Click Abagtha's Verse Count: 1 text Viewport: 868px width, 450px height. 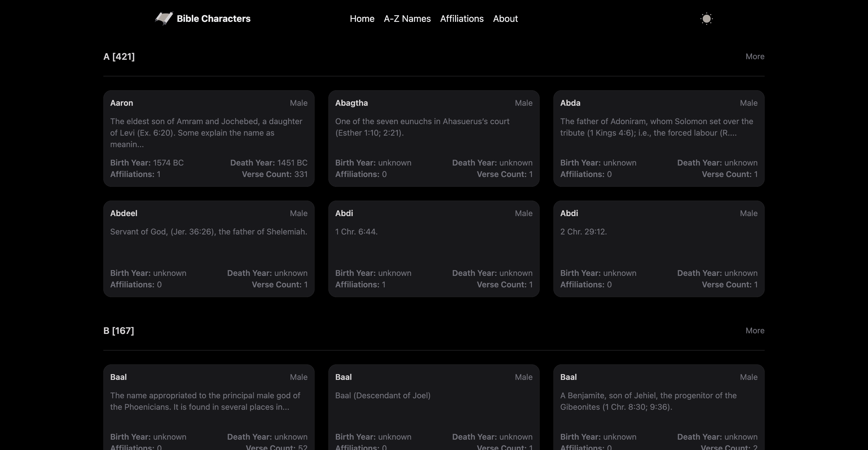pos(505,174)
